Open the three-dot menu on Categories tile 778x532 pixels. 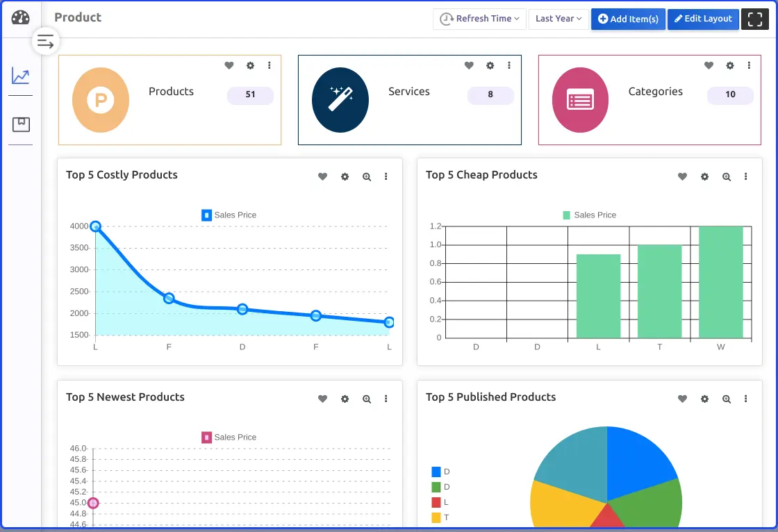[749, 65]
